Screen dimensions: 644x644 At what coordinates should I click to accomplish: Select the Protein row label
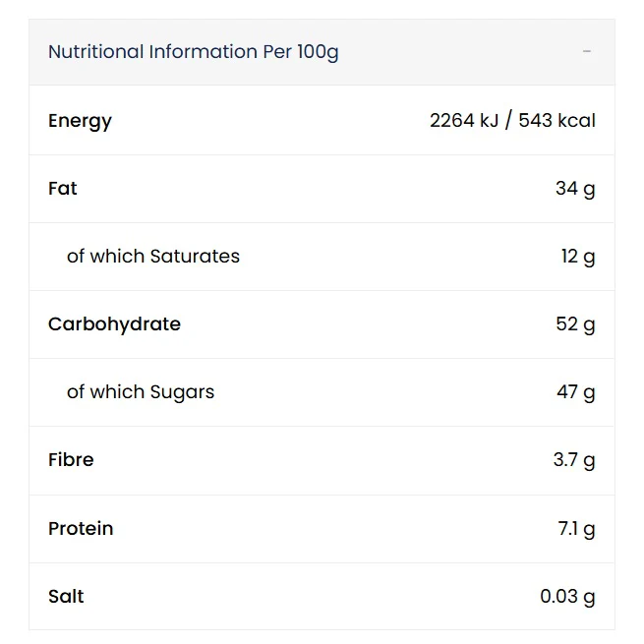81,529
